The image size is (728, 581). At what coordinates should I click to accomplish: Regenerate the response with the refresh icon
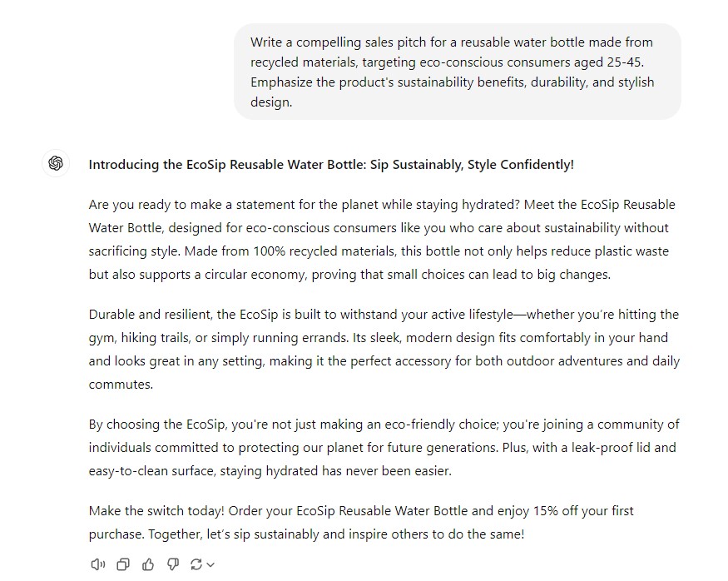click(196, 564)
